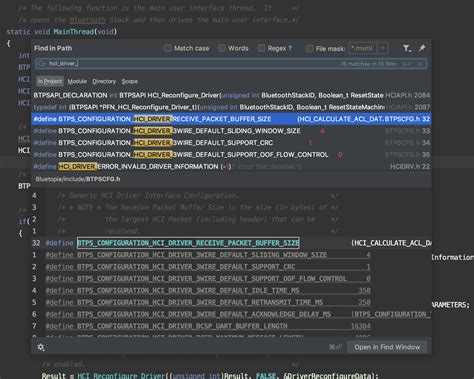This screenshot has width=474, height=379.
Task: Select 3WIRE_DEFAULT_SUPPORT_CRC result row
Action: click(x=231, y=143)
